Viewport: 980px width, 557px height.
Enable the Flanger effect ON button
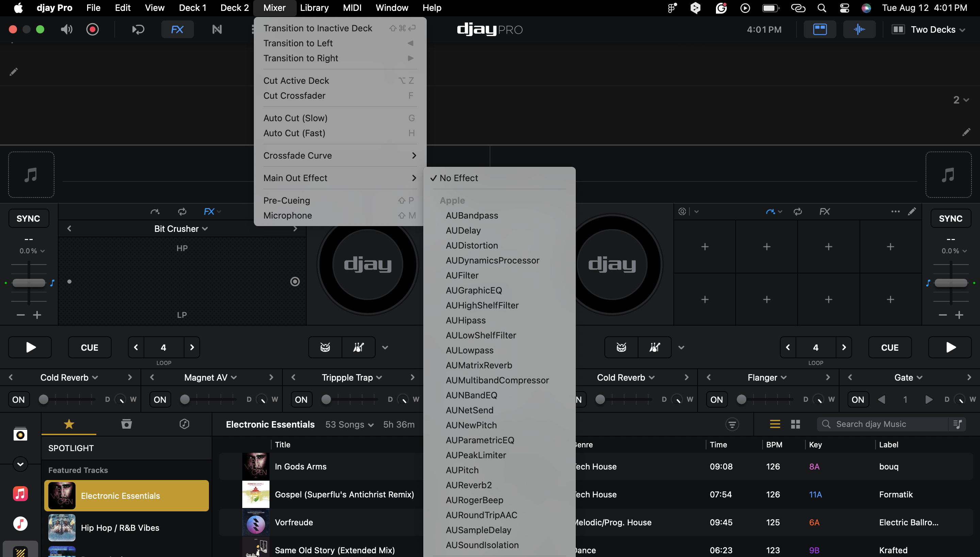click(x=716, y=399)
